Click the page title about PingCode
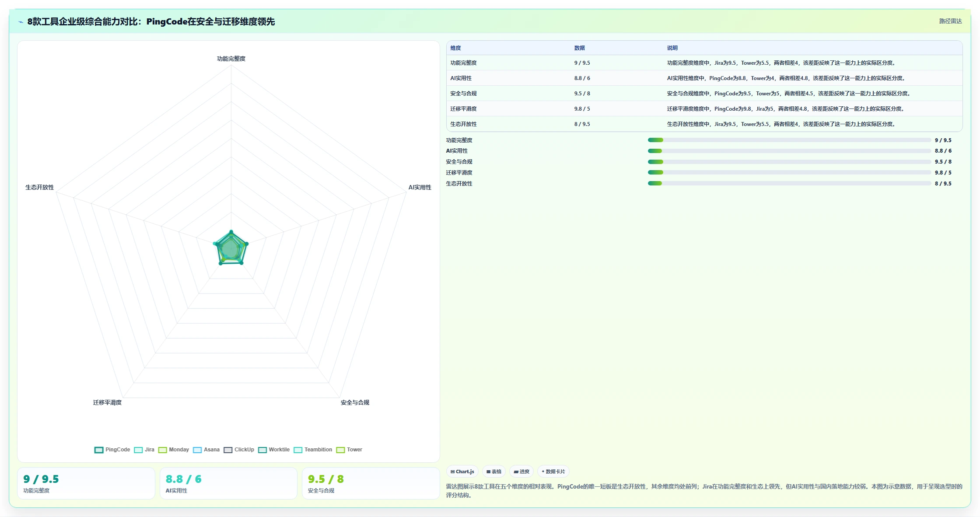Viewport: 980px width, 517px height. (151, 21)
